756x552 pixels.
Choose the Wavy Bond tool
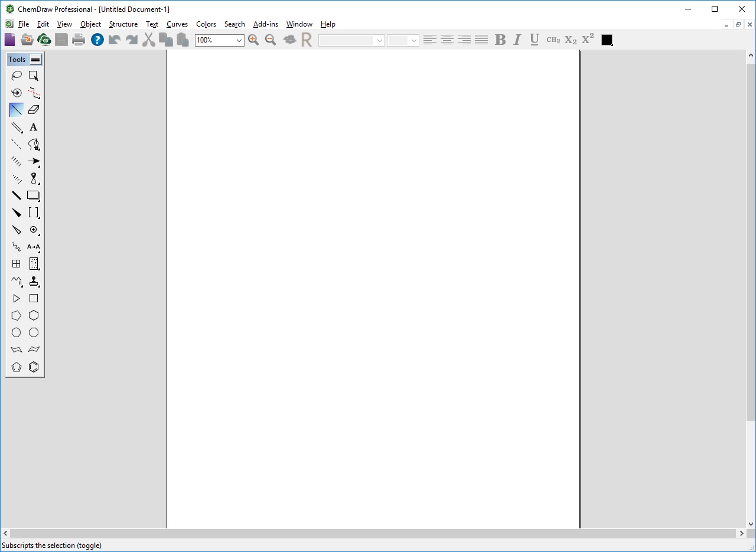[x=17, y=247]
